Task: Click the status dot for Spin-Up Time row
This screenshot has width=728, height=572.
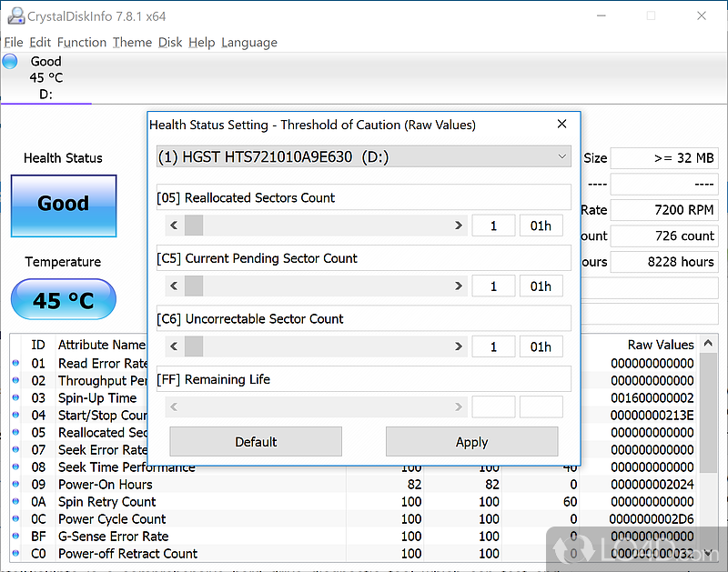Action: click(x=15, y=397)
